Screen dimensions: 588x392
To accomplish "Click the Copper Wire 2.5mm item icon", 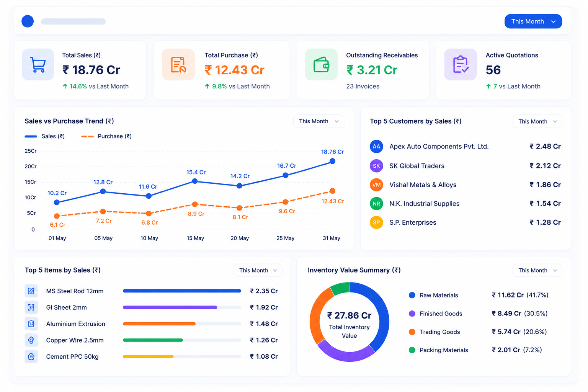I will click(x=31, y=340).
